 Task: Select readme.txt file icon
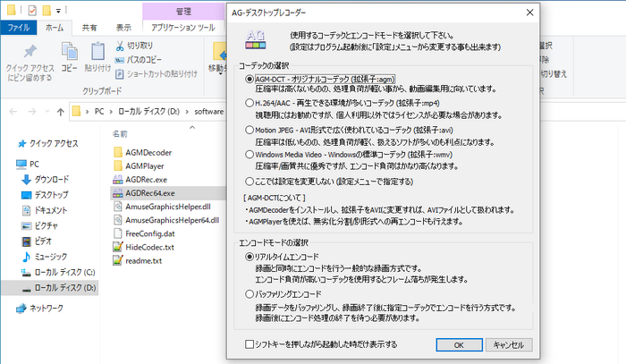coord(118,260)
